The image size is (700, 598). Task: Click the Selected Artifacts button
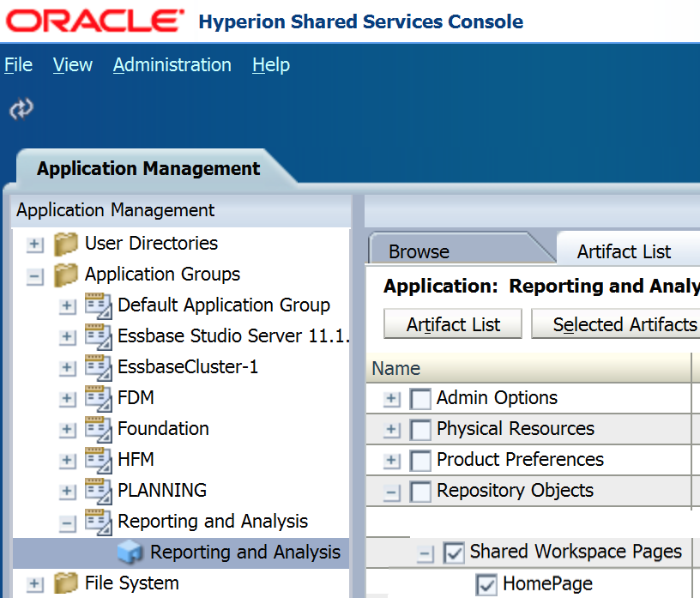(625, 325)
